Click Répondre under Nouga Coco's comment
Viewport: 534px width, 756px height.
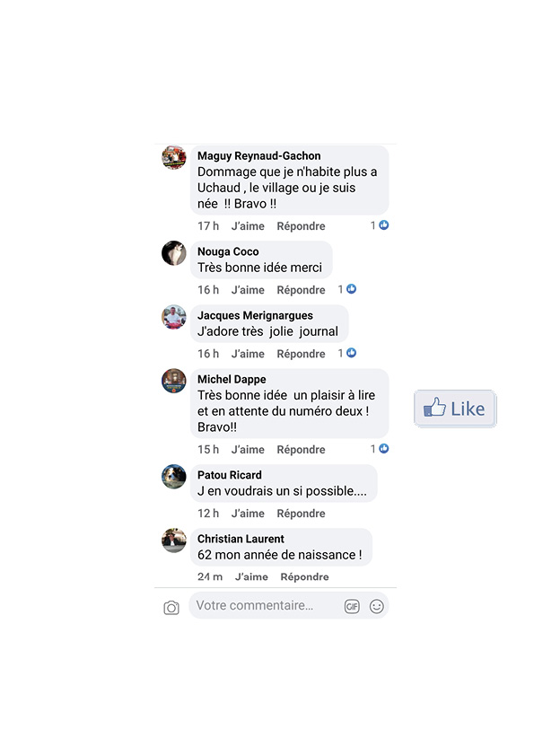click(x=301, y=290)
